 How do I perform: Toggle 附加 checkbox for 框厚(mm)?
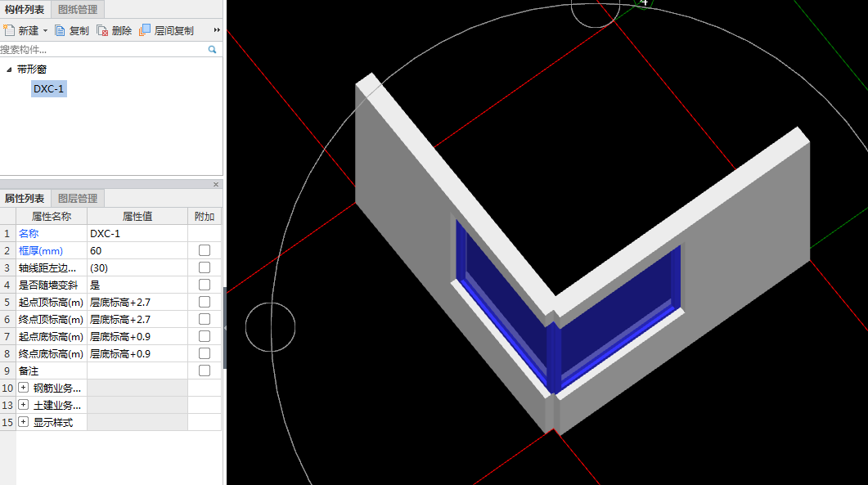(205, 250)
